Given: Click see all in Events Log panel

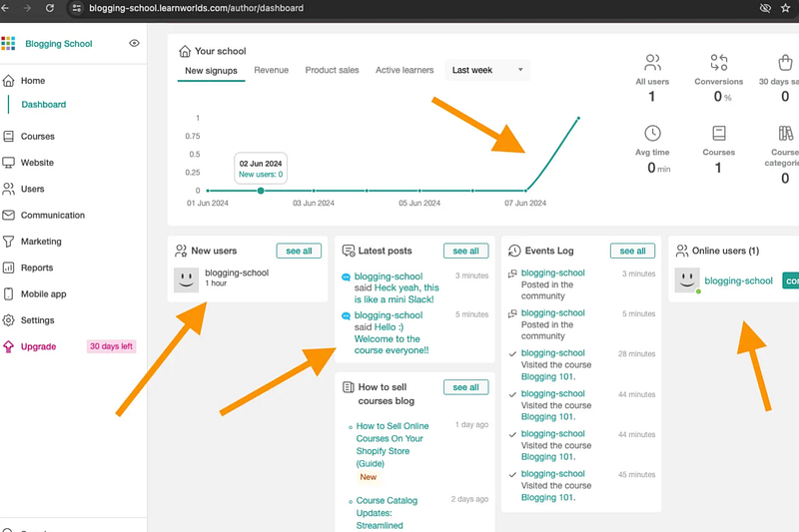Looking at the screenshot, I should pyautogui.click(x=632, y=251).
